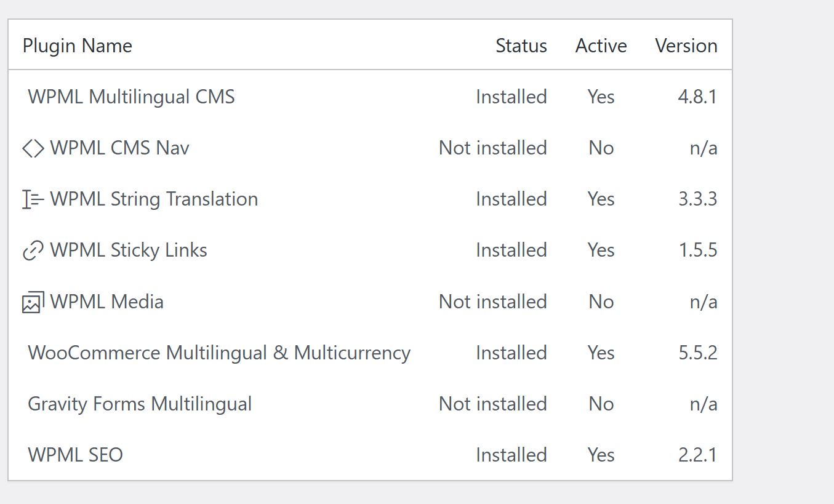Click the WPML CMS Nav code icon

[x=33, y=148]
